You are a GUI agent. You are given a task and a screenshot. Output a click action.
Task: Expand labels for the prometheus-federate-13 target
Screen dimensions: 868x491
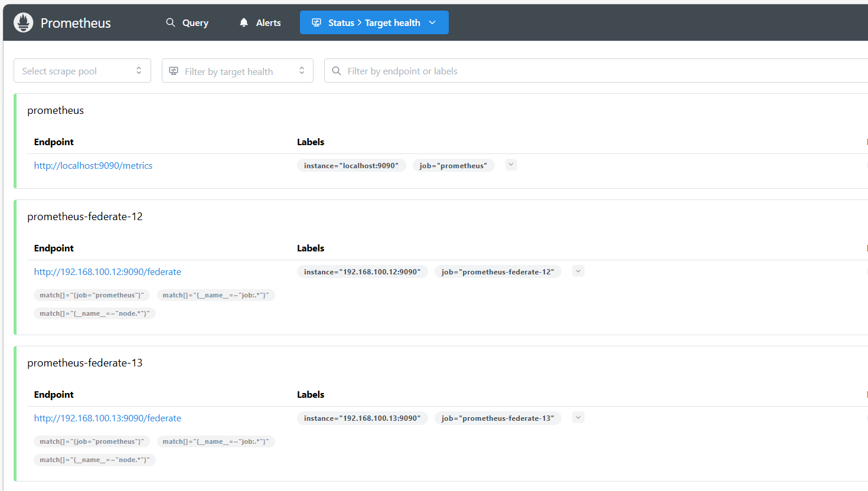tap(579, 417)
